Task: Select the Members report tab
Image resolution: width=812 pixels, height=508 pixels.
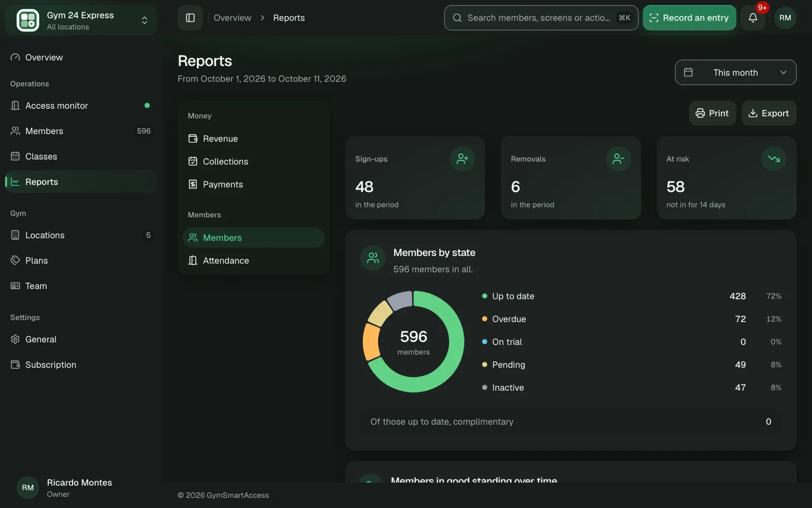Action: (x=253, y=238)
